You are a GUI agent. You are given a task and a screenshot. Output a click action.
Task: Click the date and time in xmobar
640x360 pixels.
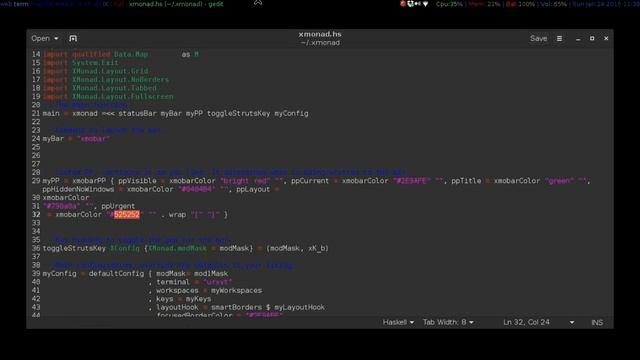[x=606, y=4]
